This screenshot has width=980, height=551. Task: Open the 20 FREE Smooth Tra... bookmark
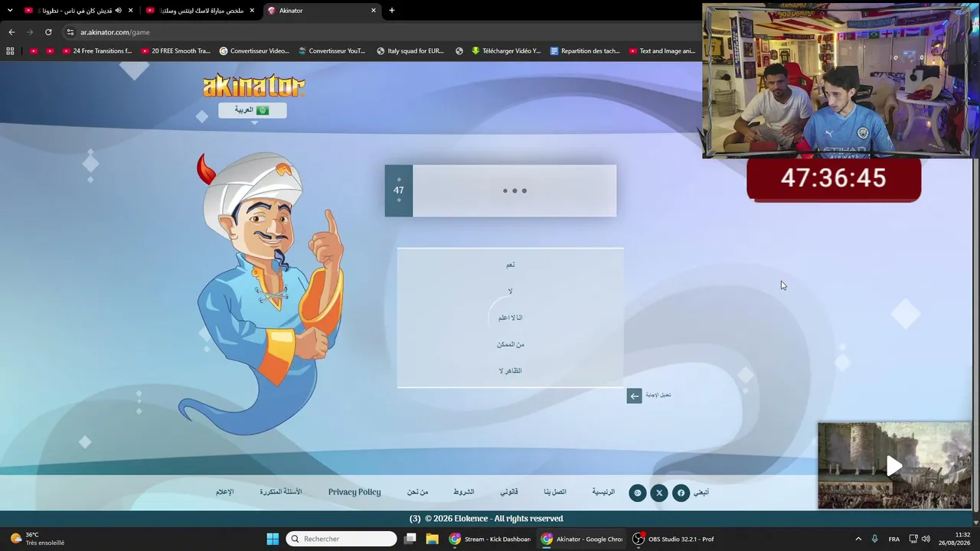175,51
